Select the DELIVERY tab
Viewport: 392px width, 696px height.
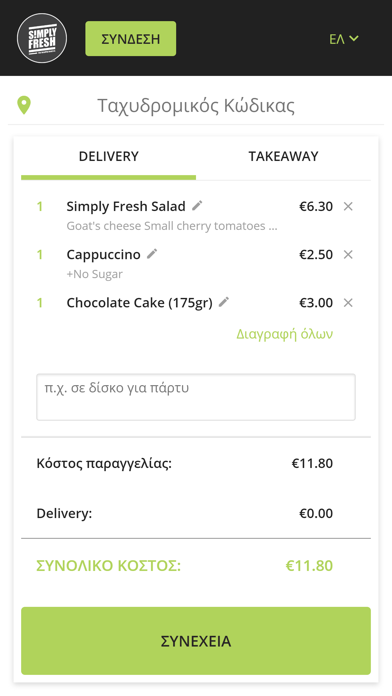(108, 156)
